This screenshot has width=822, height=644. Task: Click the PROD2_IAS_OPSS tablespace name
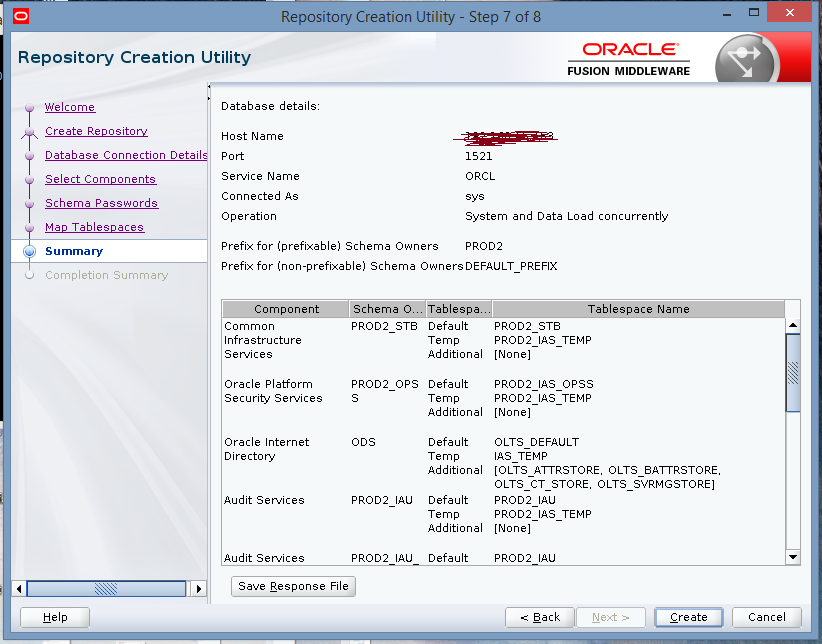pyautogui.click(x=544, y=384)
